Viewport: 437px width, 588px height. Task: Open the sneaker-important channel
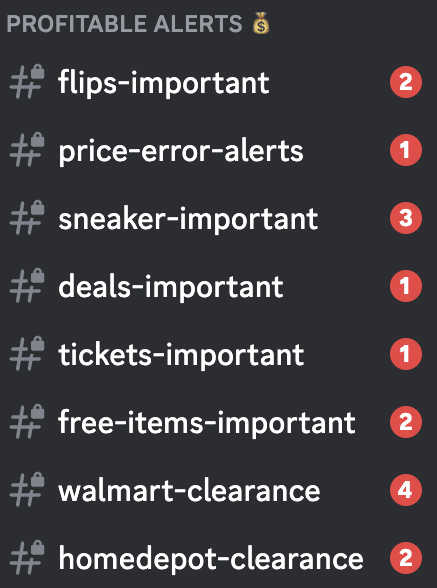pos(218,218)
